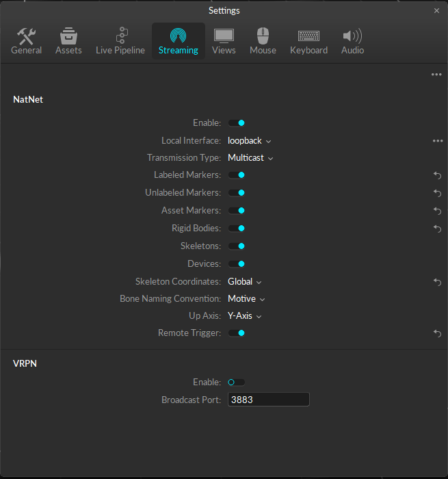Switch to Live Pipeline settings
This screenshot has width=448, height=479.
pyautogui.click(x=120, y=41)
